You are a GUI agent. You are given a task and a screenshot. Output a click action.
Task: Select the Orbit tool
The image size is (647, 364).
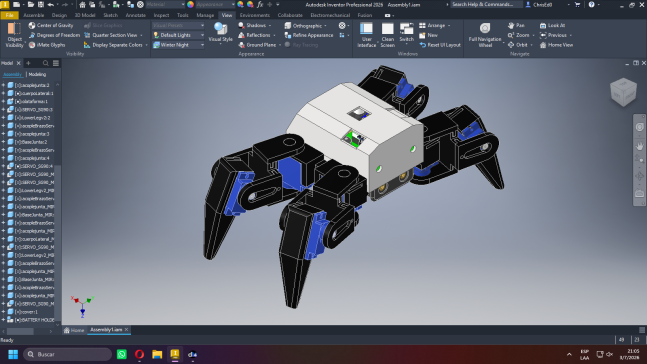click(x=518, y=45)
